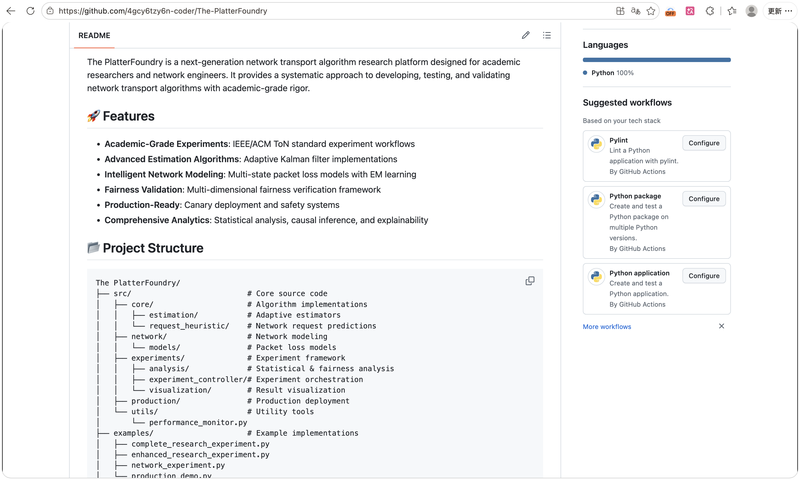Open browser extensions puzzle icon
800x480 pixels.
point(710,11)
